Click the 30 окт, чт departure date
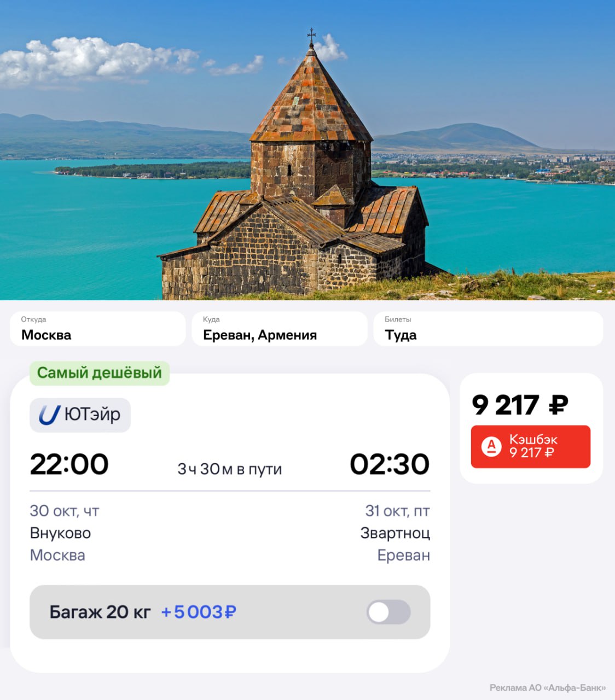The height and width of the screenshot is (700, 615). [x=65, y=511]
